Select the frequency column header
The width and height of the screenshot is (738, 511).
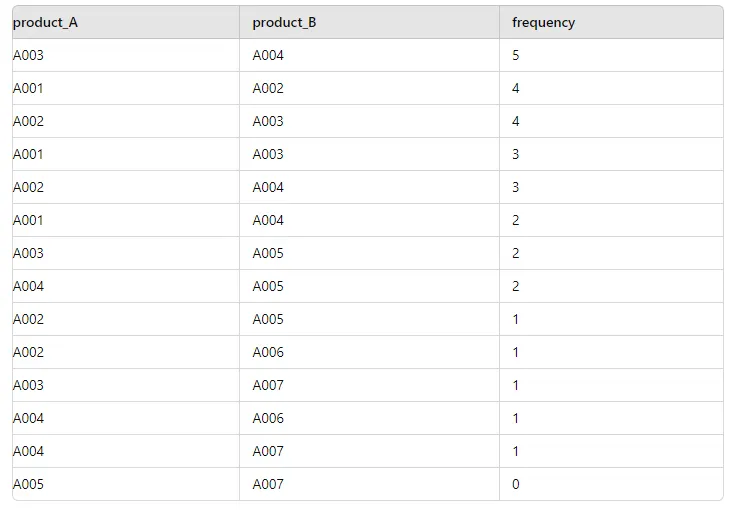543,22
